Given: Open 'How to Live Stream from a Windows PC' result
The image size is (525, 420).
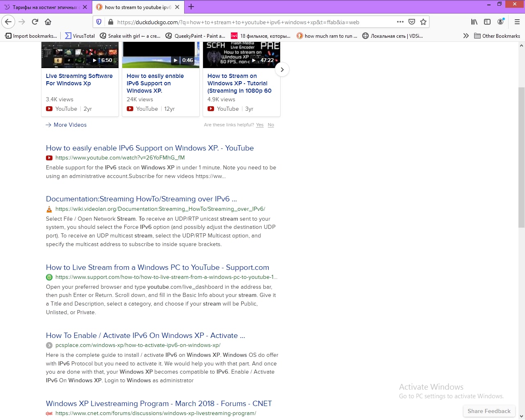Looking at the screenshot, I should pos(157,267).
